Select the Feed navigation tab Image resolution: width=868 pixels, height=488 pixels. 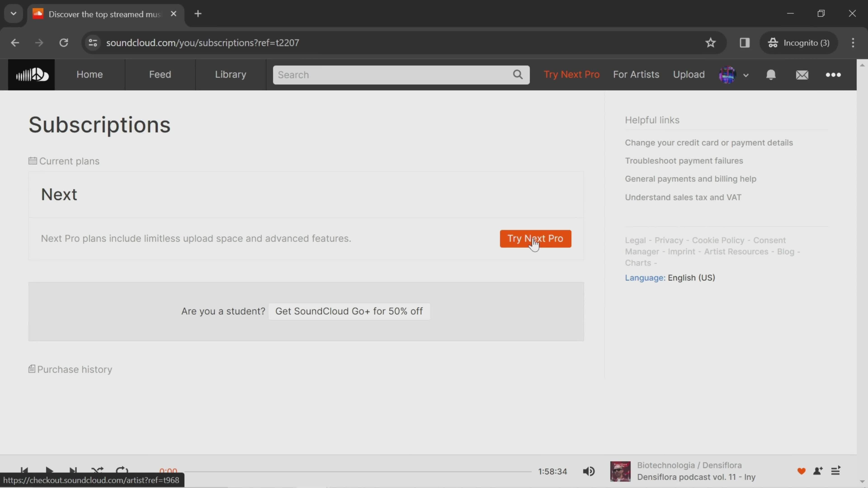160,74
